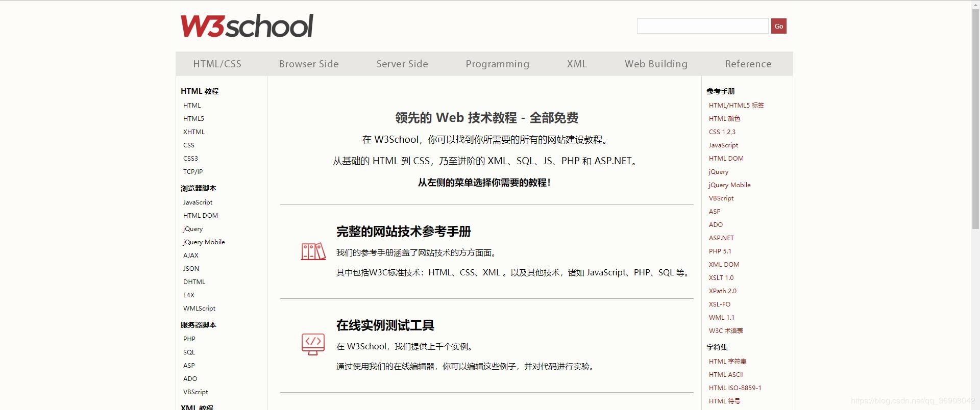This screenshot has width=980, height=410.
Task: Click the Go search button
Action: tap(778, 26)
